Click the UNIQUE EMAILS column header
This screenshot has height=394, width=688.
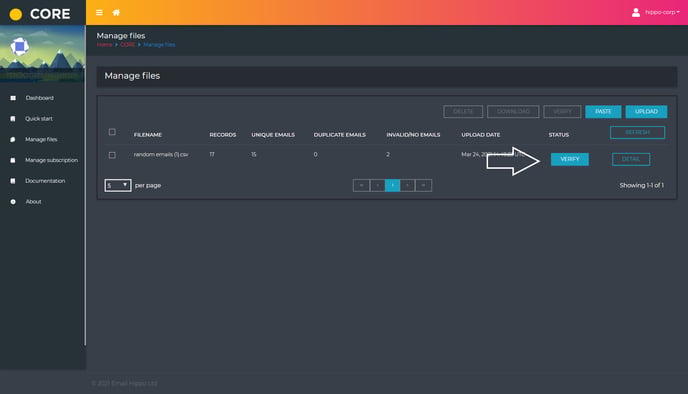coord(273,135)
